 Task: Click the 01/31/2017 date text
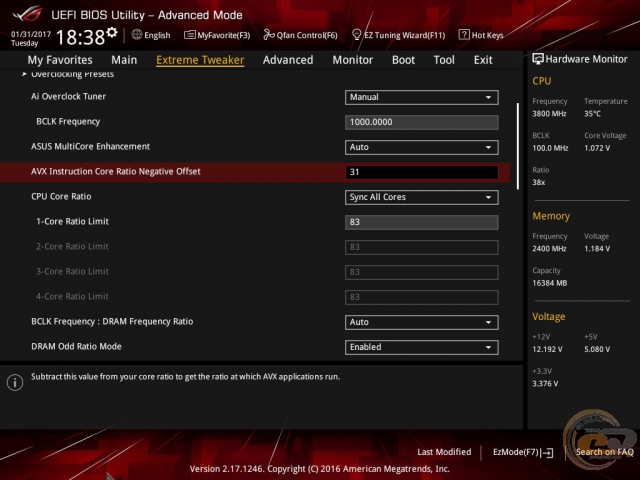click(x=31, y=34)
